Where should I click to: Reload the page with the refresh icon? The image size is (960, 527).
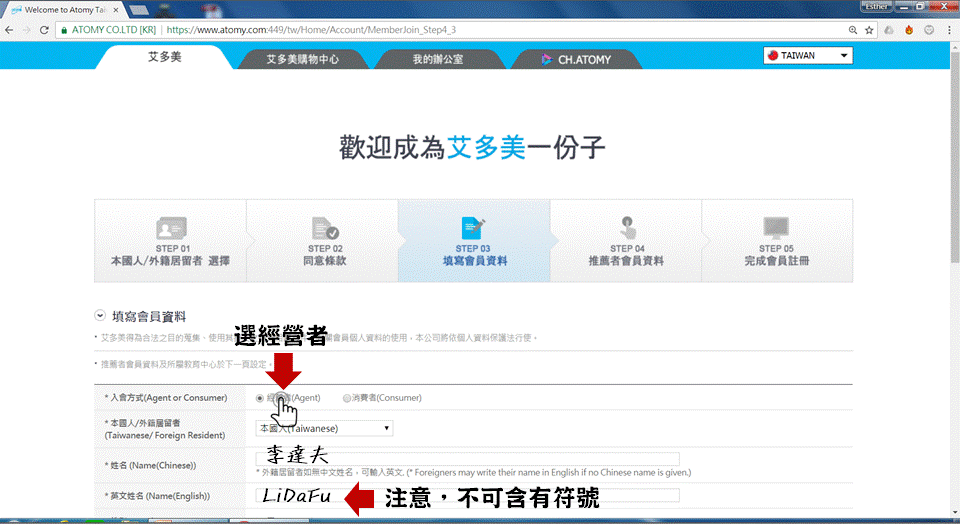(44, 30)
